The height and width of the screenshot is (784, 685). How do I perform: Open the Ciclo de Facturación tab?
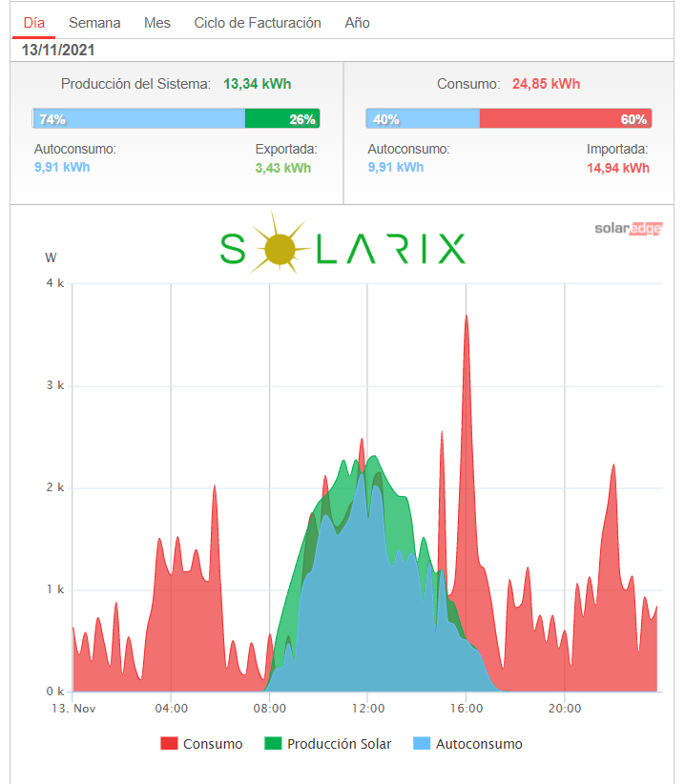(258, 23)
